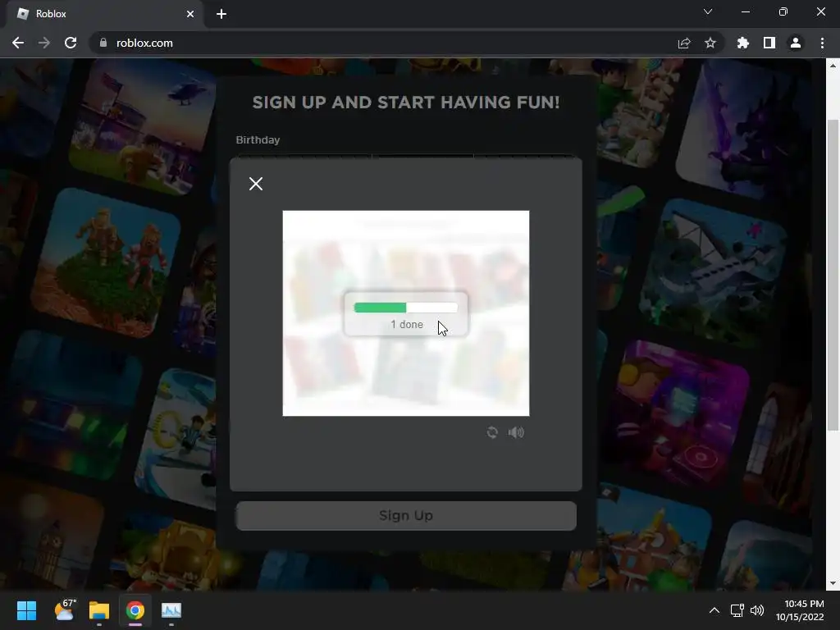Image resolution: width=840 pixels, height=630 pixels.
Task: Click the Birthday label
Action: point(258,139)
